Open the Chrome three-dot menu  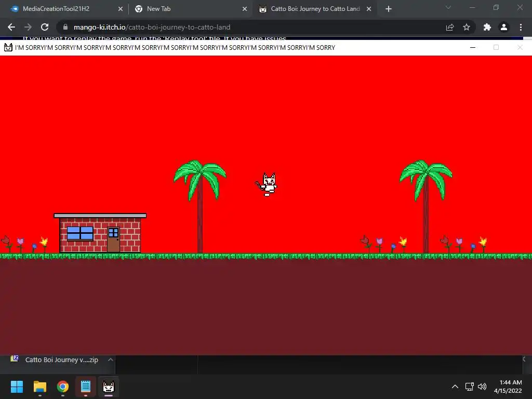[521, 27]
